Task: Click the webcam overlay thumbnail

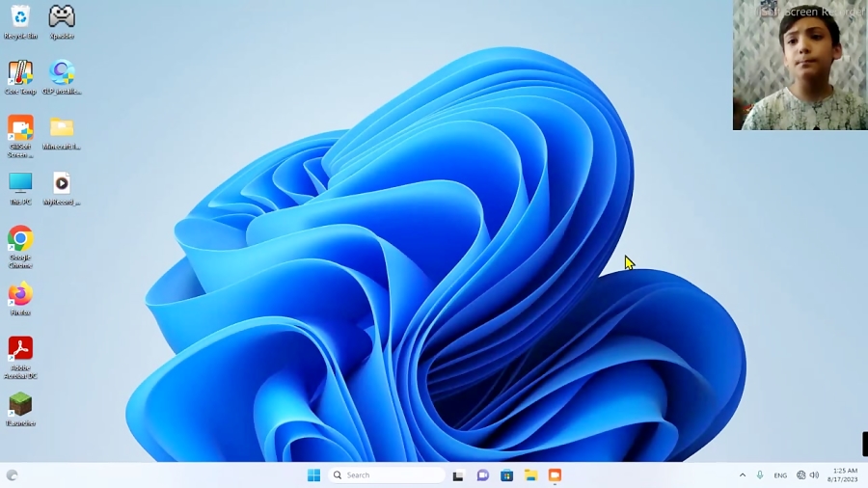Action: point(800,66)
